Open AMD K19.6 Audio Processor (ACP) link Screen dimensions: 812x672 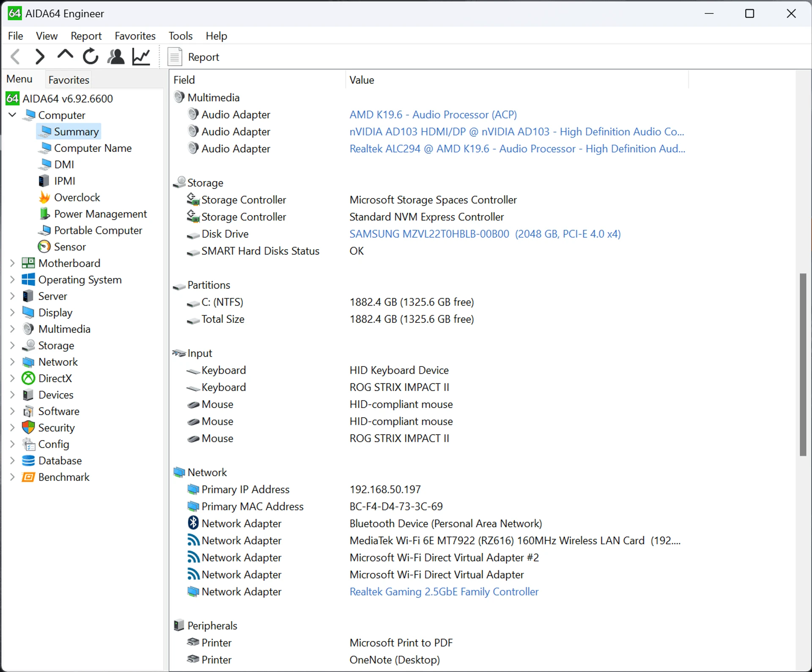(433, 115)
